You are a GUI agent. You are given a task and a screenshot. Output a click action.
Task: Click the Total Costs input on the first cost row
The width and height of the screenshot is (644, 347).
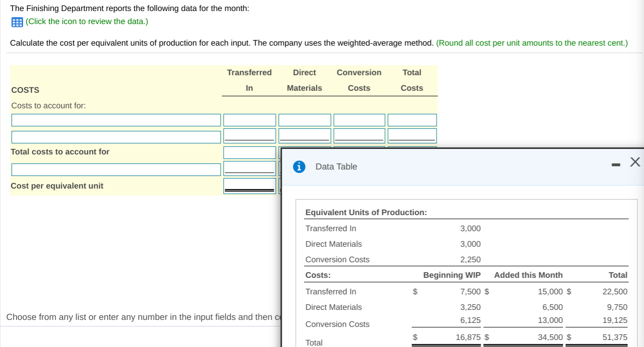[411, 120]
